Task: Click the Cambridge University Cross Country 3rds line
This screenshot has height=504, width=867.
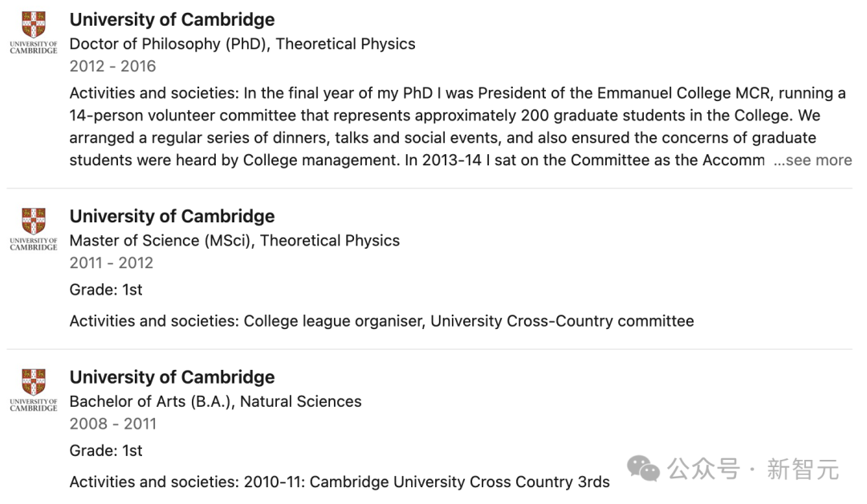Action: 340,482
